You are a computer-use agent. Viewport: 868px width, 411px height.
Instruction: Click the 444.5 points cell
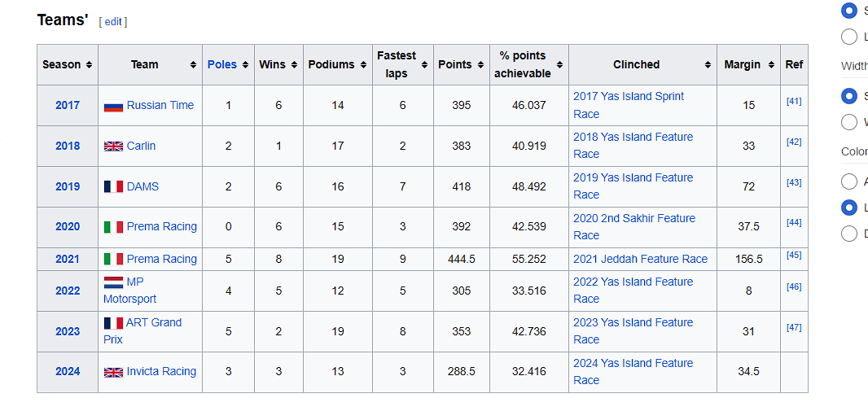click(x=462, y=259)
